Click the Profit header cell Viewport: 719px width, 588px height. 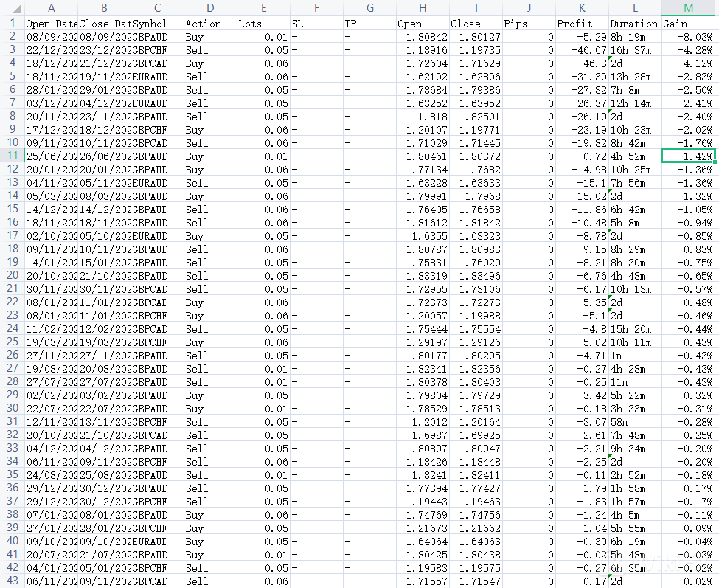pyautogui.click(x=582, y=24)
